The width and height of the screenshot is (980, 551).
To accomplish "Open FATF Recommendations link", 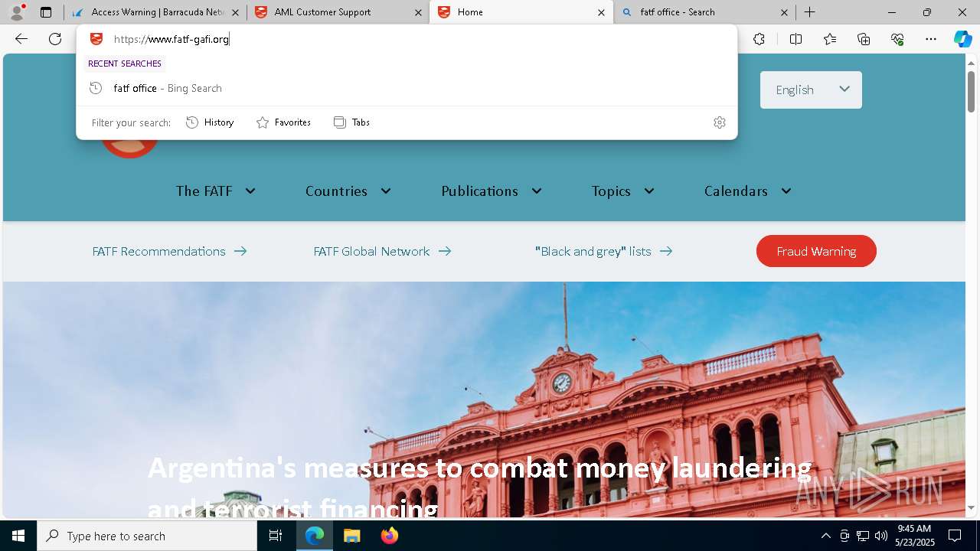I will point(170,251).
